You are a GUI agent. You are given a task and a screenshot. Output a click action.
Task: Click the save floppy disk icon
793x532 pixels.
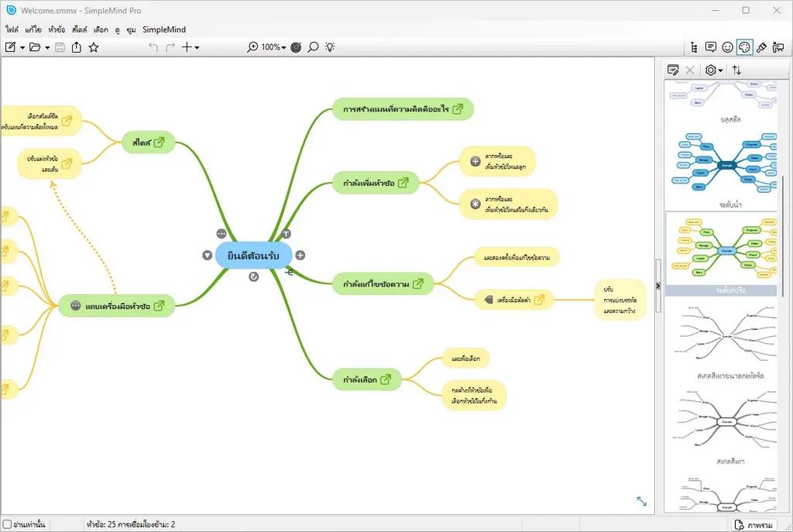[60, 47]
